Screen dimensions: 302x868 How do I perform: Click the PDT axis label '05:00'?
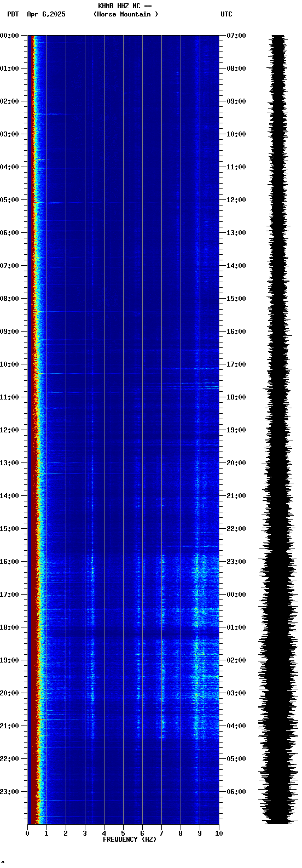pos(9,200)
